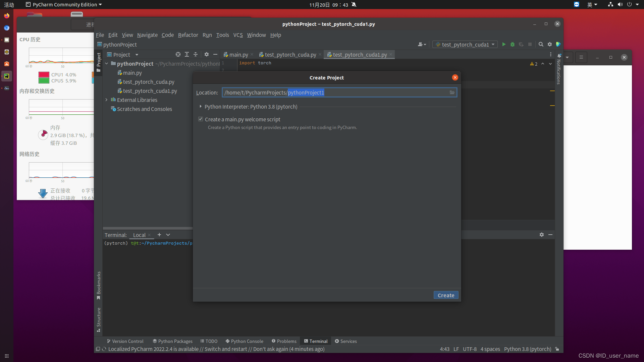Open the Structure tool window
644x362 pixels.
point(99,319)
